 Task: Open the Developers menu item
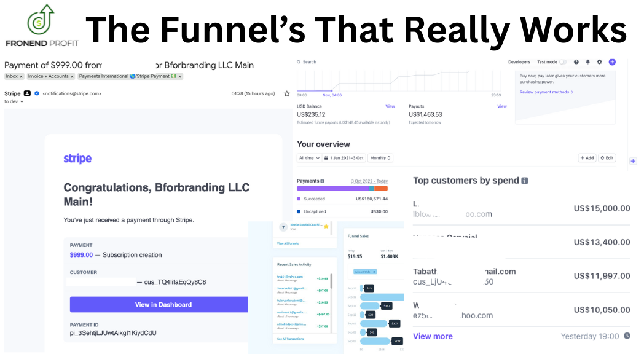coord(519,62)
